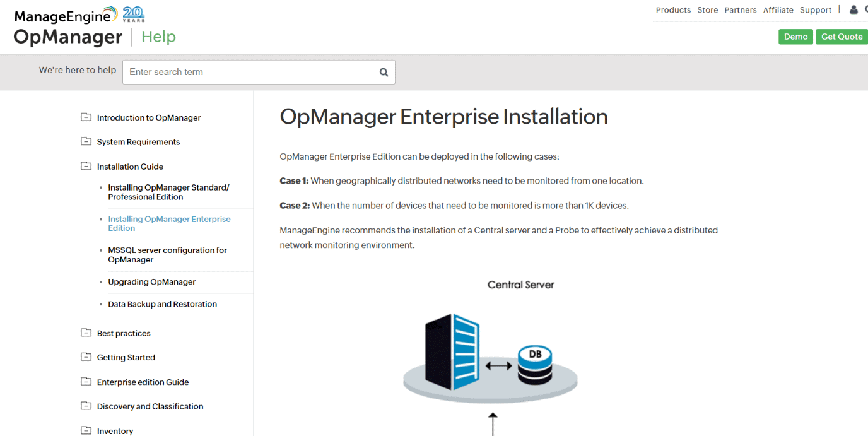Open Data Backup and Restoration page
Image resolution: width=868 pixels, height=436 pixels.
coord(162,304)
